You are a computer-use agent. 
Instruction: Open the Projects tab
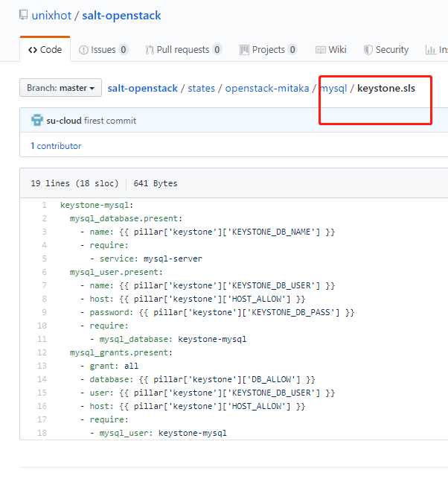(x=268, y=49)
